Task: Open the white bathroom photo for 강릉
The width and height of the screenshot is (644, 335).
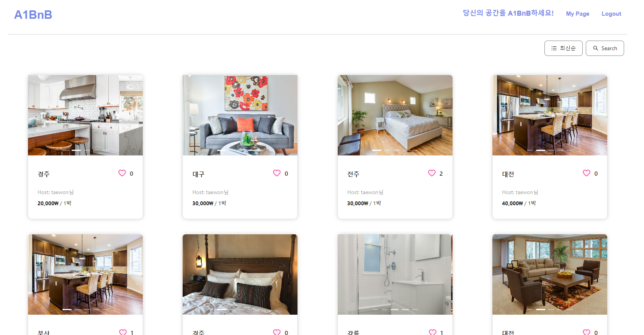Action: coord(395,275)
